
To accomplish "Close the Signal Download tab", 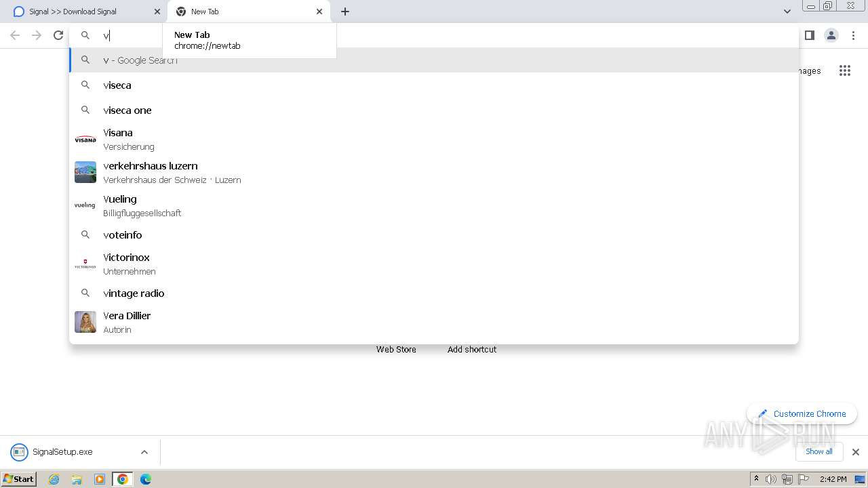I will point(157,12).
